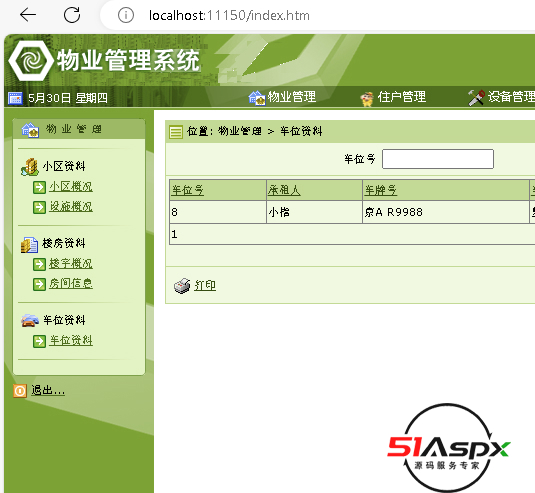The height and width of the screenshot is (493, 535).
Task: Click the 车位号 search input field
Action: 438,159
